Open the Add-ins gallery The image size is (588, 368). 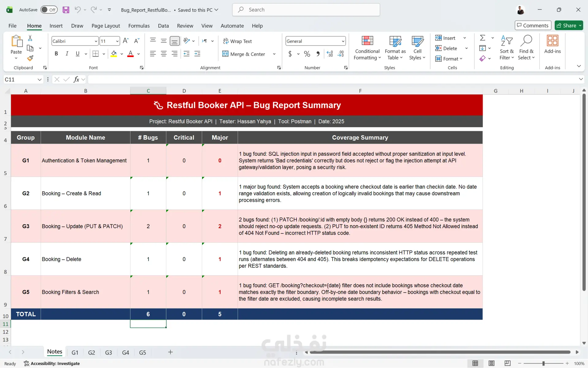pyautogui.click(x=552, y=44)
